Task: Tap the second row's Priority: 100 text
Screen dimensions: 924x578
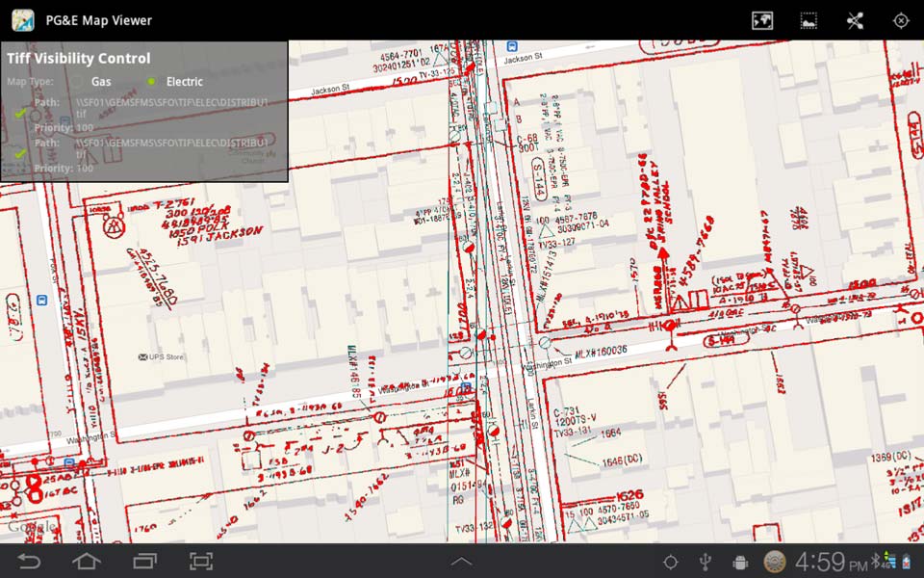Action: tap(64, 168)
